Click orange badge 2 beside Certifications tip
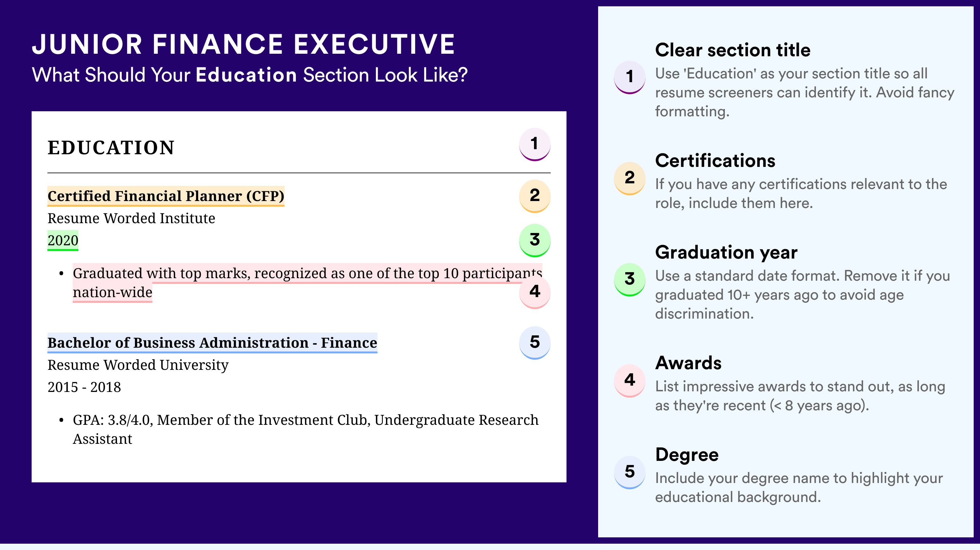The image size is (980, 550). point(630,178)
